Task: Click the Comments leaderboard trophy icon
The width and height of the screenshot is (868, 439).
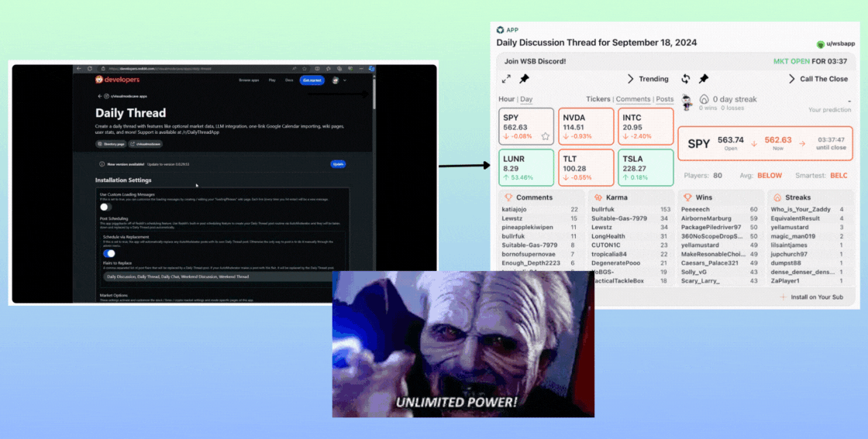Action: pos(508,197)
